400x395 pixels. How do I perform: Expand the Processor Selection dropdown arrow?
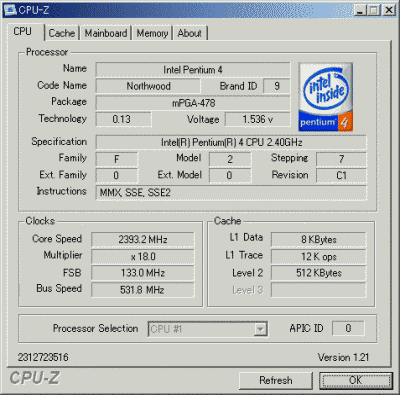(260, 329)
